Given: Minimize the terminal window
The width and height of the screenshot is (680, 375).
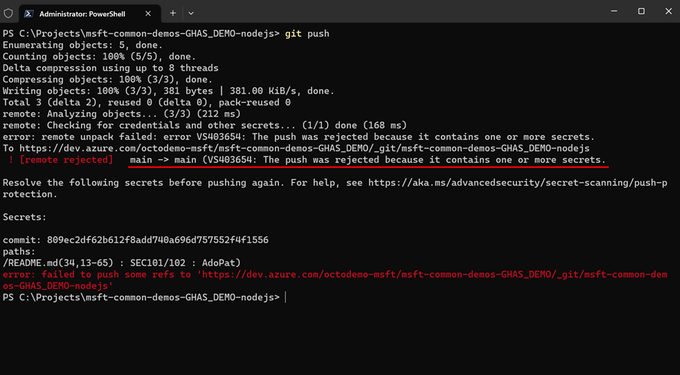Looking at the screenshot, I should [614, 12].
